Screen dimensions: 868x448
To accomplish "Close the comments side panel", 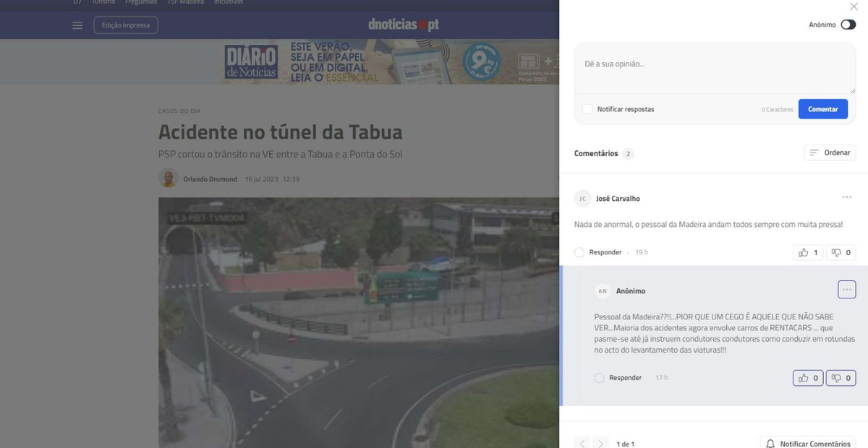I will pos(854,7).
